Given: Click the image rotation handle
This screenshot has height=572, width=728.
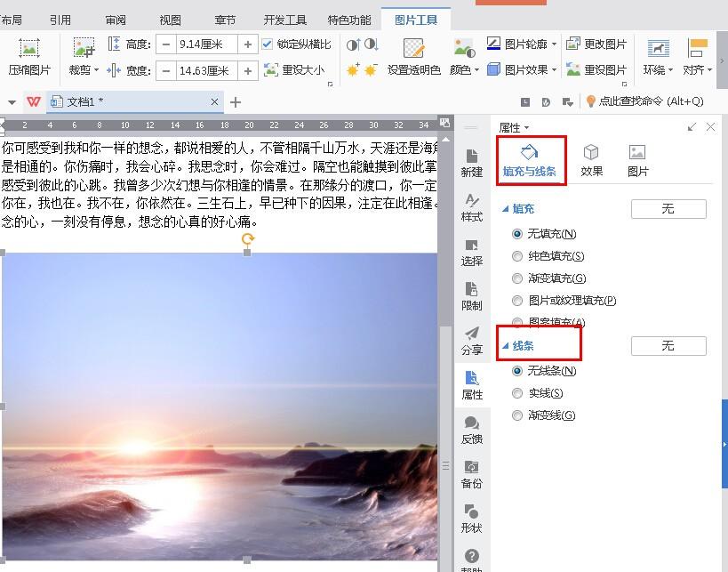Looking at the screenshot, I should [248, 238].
